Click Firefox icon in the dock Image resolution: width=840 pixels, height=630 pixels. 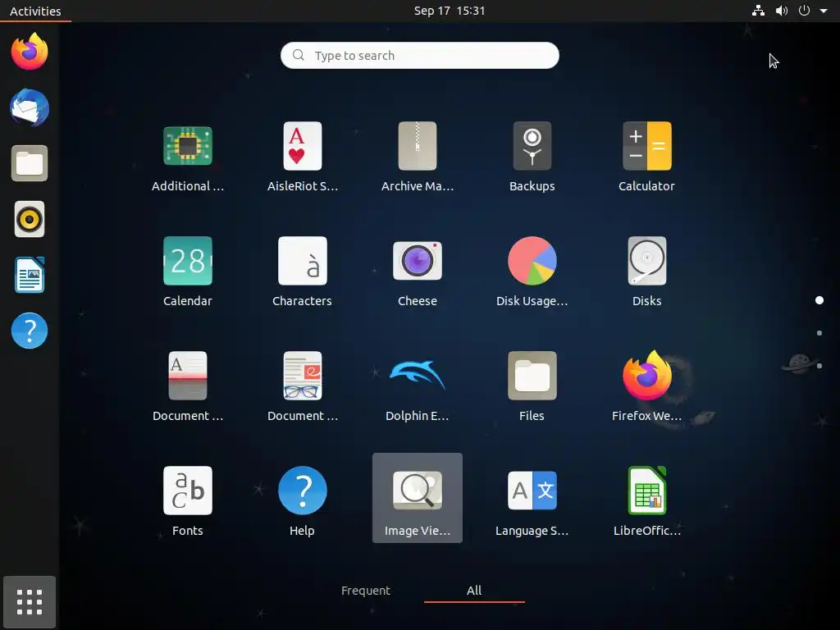pos(30,52)
